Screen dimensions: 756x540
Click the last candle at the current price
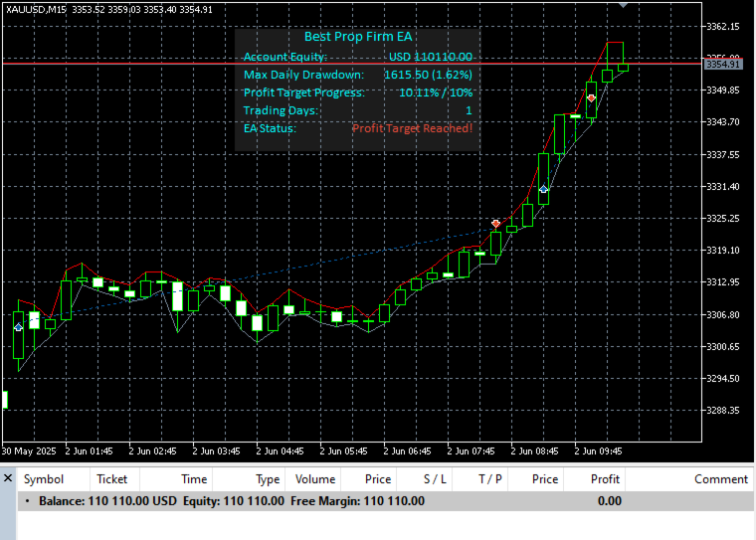[x=623, y=67]
